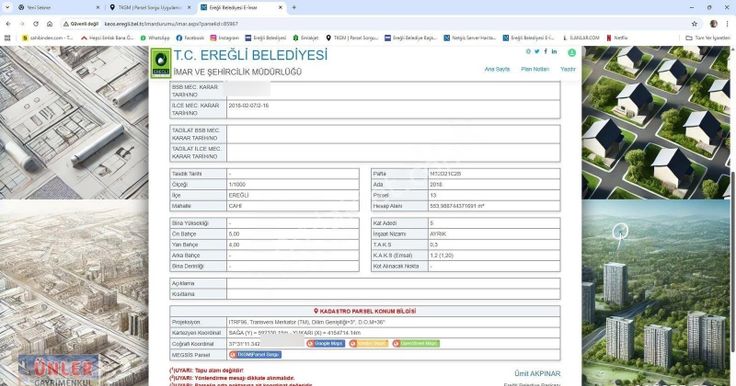Open the WhatsApp bookmark
The height and width of the screenshot is (386, 736).
[155, 38]
